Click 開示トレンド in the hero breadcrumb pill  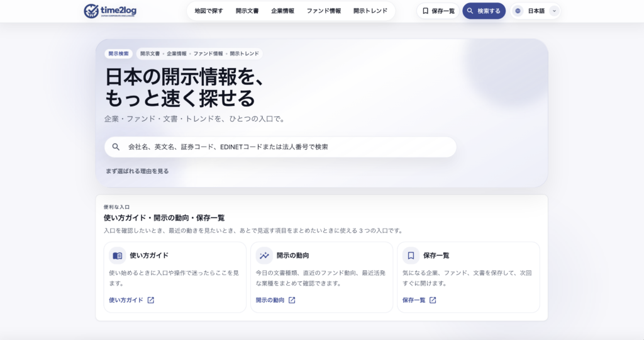coord(245,54)
